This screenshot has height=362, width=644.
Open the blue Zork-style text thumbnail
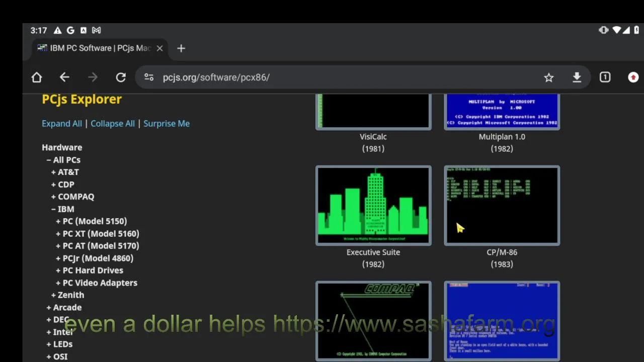tap(502, 321)
